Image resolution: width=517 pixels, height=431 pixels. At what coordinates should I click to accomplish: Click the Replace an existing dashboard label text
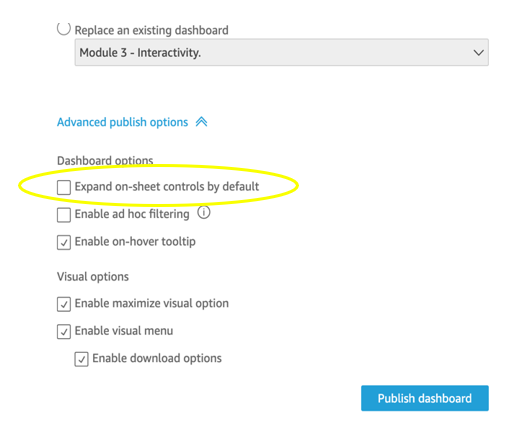tap(152, 30)
